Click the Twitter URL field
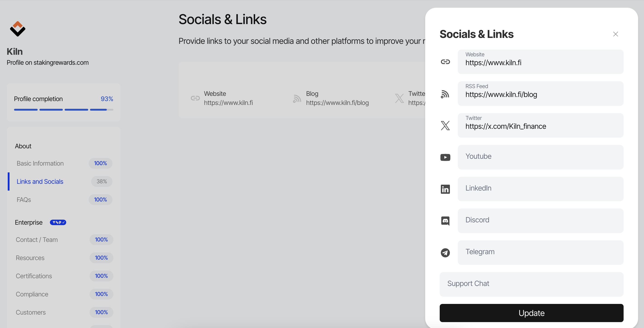Viewport: 644px width, 328px height. click(541, 125)
